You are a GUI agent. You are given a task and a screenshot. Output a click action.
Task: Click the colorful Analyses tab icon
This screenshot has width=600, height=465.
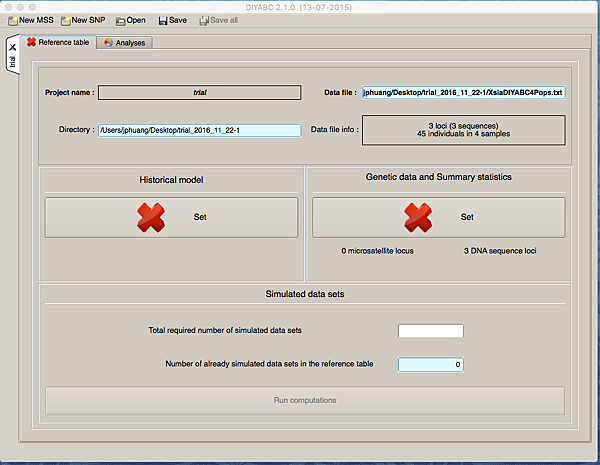109,43
